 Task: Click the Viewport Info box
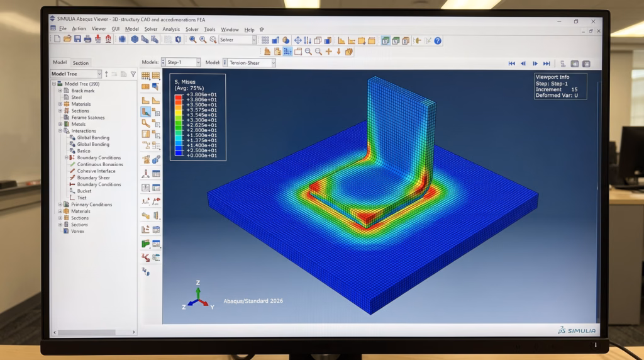coord(560,86)
